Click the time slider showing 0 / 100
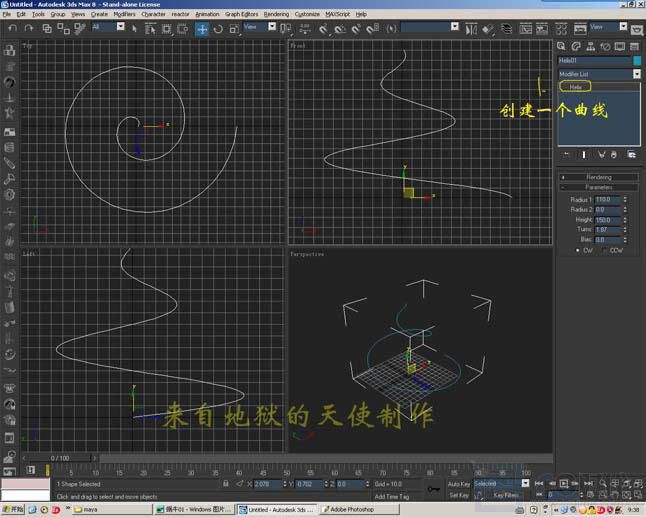 [x=60, y=458]
